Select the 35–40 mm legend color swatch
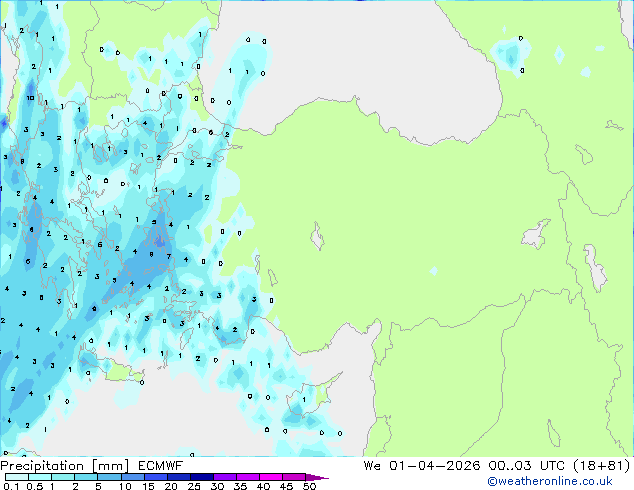 [x=247, y=477]
